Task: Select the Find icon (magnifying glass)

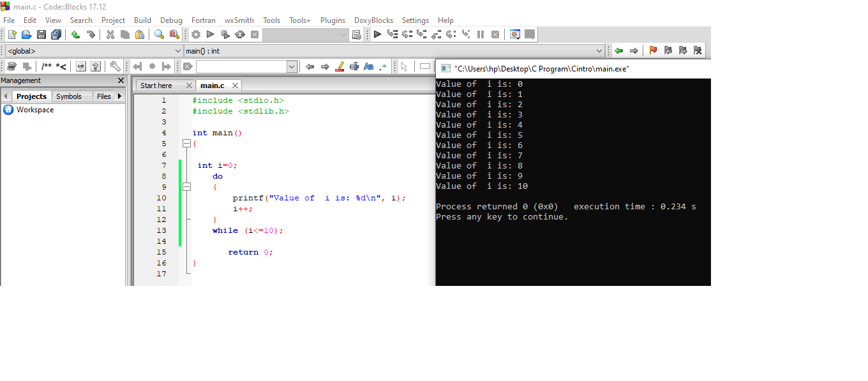Action: 158,34
